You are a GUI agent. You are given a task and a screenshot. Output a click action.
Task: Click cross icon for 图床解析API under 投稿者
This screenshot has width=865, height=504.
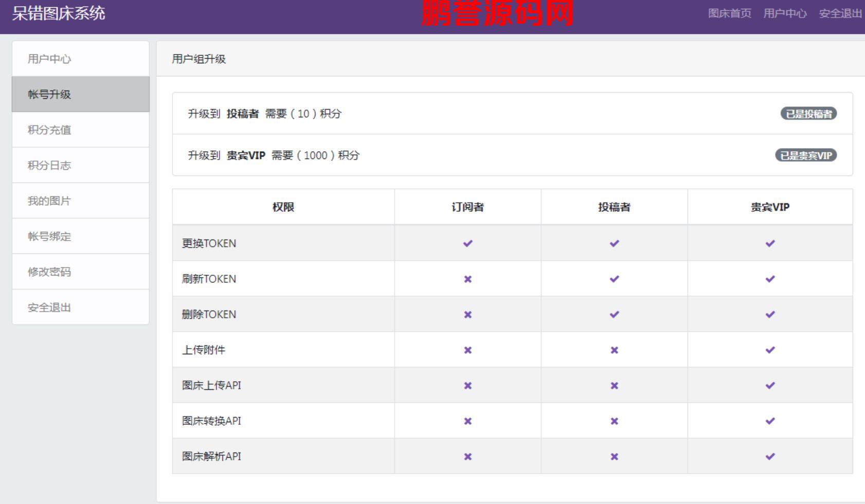(614, 456)
